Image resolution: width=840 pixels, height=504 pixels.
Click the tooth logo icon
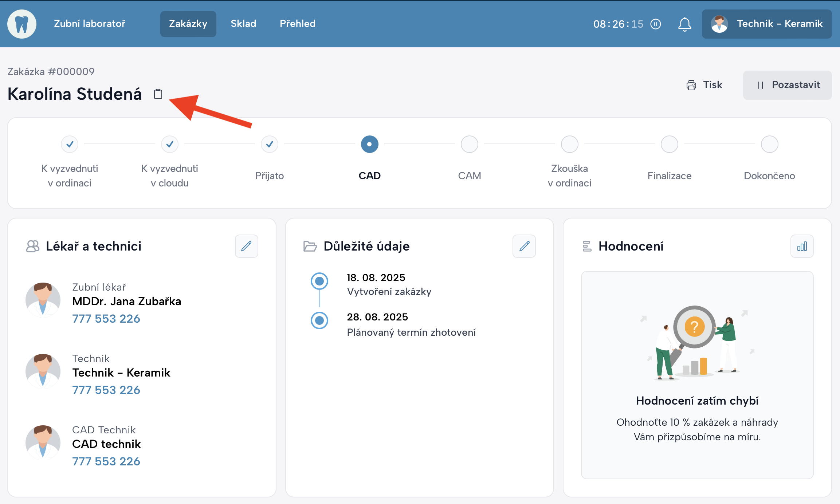point(22,24)
